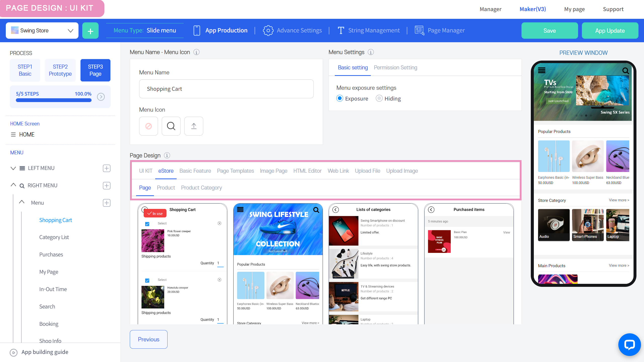Expand the LEFT MENU tree
The width and height of the screenshot is (644, 362).
[13, 168]
